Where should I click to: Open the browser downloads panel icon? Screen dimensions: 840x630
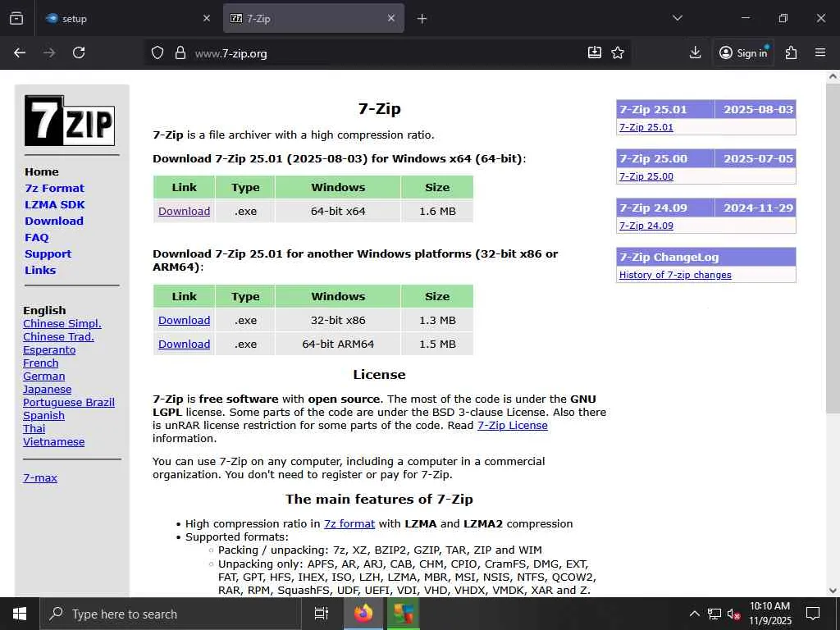695,52
